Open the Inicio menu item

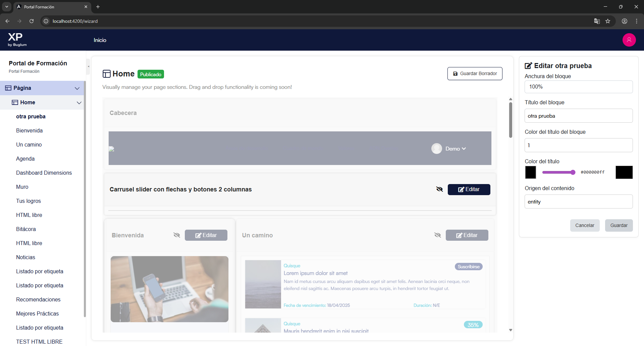point(100,40)
